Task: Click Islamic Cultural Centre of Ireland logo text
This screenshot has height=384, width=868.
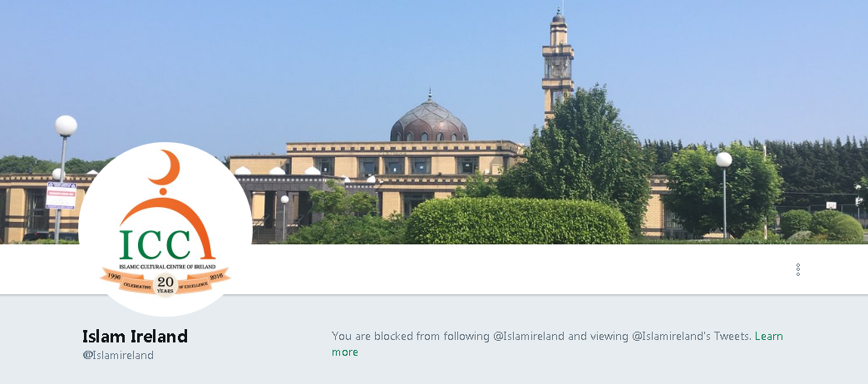Action: click(x=167, y=267)
